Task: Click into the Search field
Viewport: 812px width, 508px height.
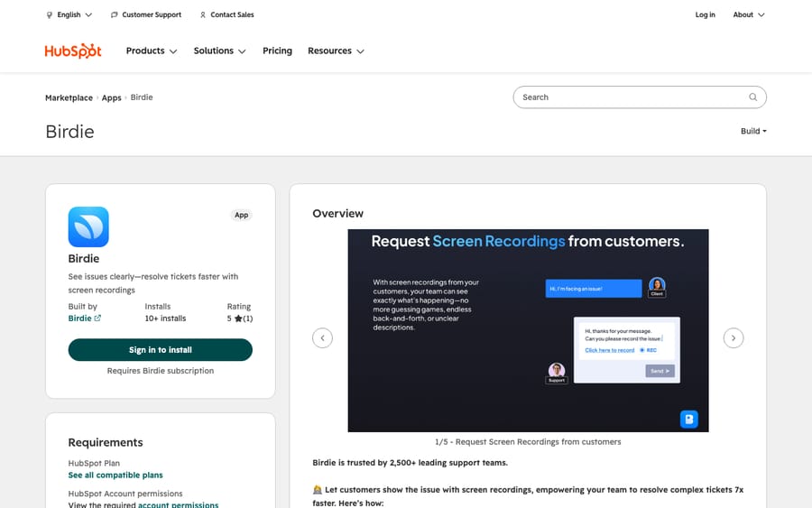Action: click(640, 97)
